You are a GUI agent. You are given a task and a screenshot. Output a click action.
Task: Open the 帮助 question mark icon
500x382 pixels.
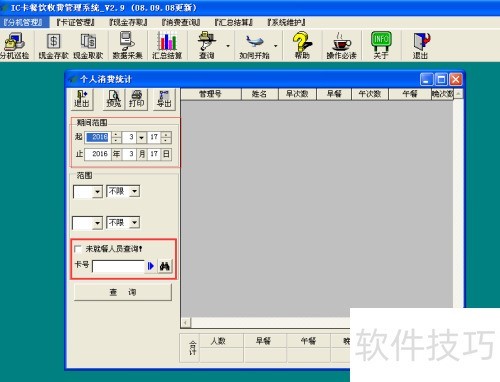coord(302,46)
